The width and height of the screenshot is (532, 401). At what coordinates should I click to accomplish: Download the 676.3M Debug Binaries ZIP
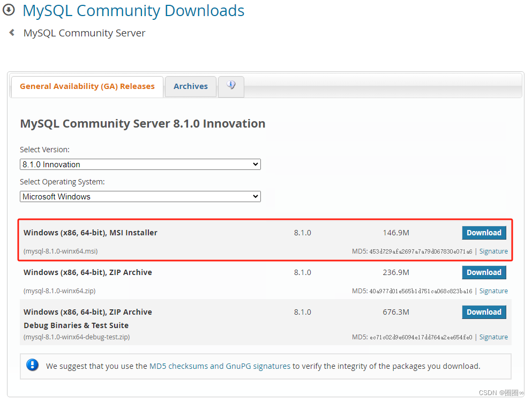point(484,312)
